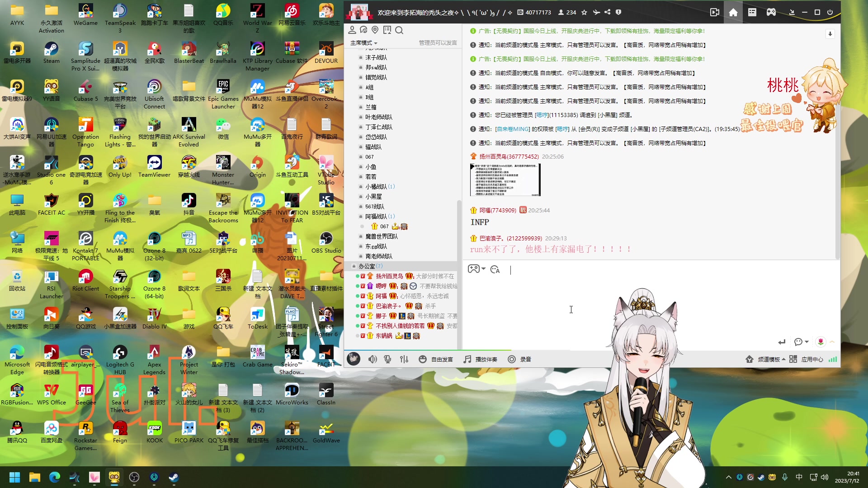
Task: Click my avatar in the bottom bar
Action: coord(354,359)
